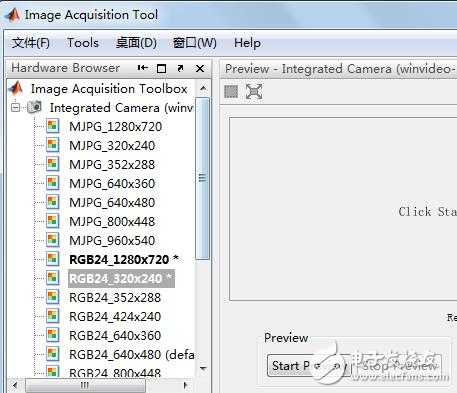The image size is (457, 393).
Task: Open the Tools menu
Action: 83,43
